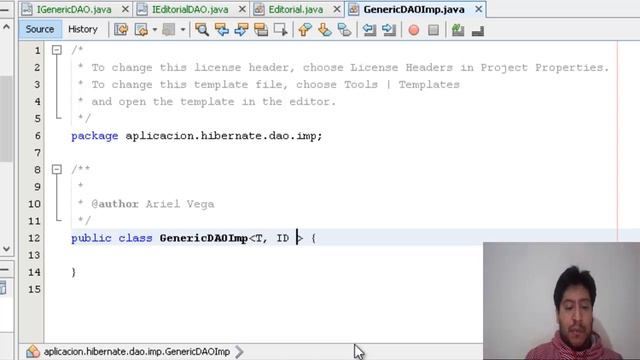Screen dimensions: 640x360
Task: Stop macro recording with square icon
Action: point(433,30)
